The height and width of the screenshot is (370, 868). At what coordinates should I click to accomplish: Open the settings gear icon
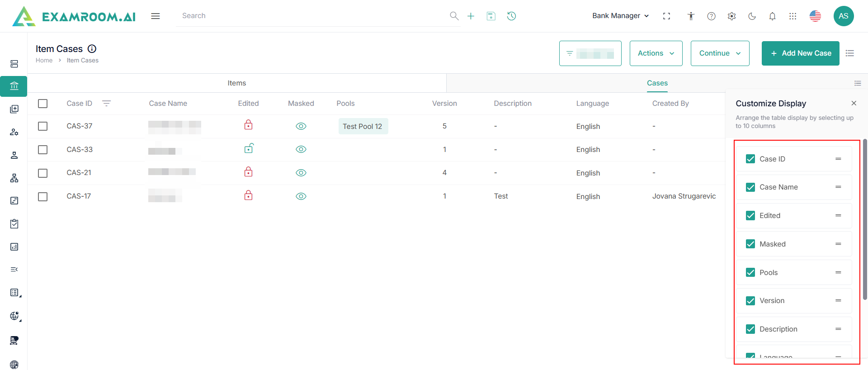731,16
